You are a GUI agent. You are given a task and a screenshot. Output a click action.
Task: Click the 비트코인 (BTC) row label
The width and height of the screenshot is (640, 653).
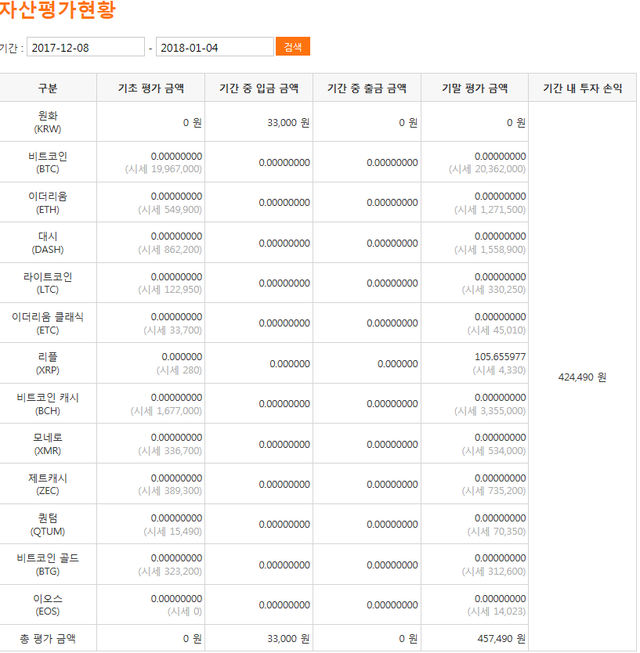(47, 162)
